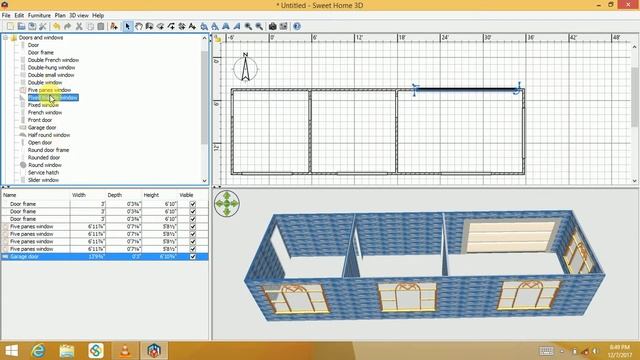Uncheck Visible for the Garage door row
The height and width of the screenshot is (360, 640).
click(x=193, y=257)
